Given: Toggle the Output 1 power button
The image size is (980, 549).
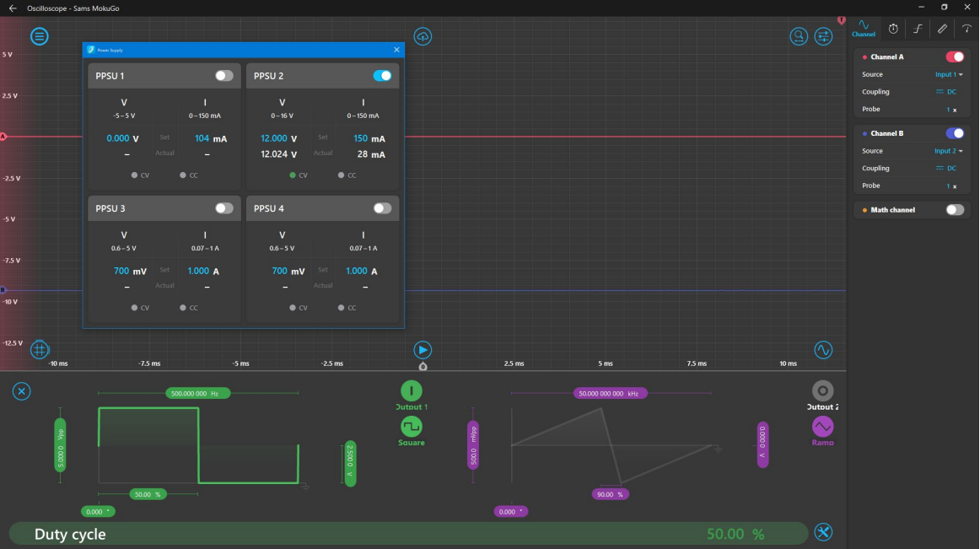Looking at the screenshot, I should pyautogui.click(x=411, y=390).
